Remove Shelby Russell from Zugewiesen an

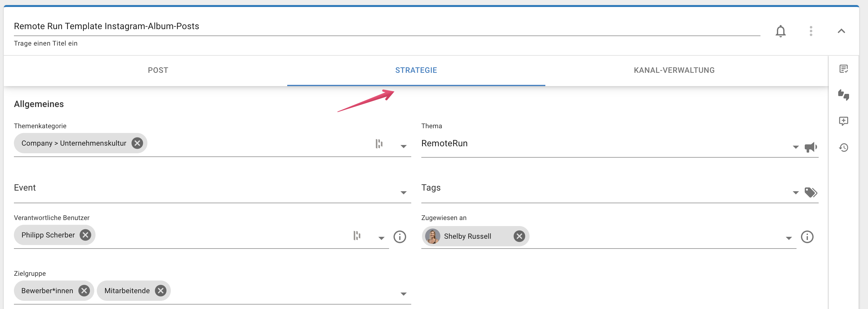click(x=519, y=236)
